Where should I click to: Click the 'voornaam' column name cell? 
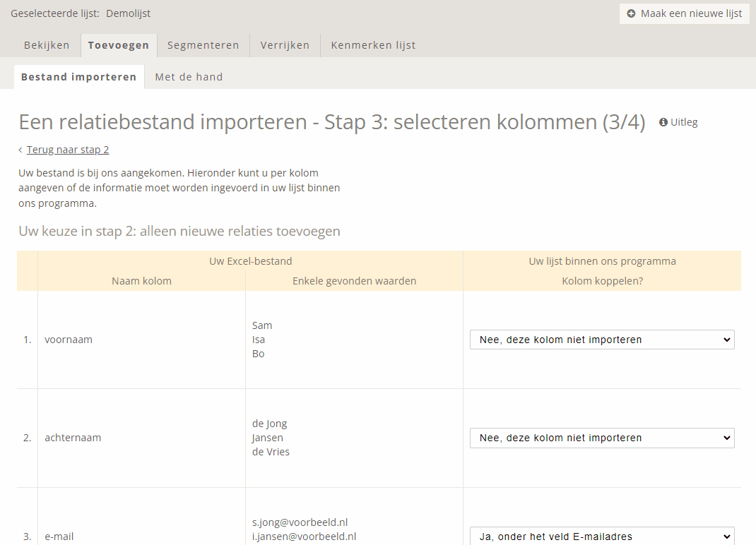[69, 340]
